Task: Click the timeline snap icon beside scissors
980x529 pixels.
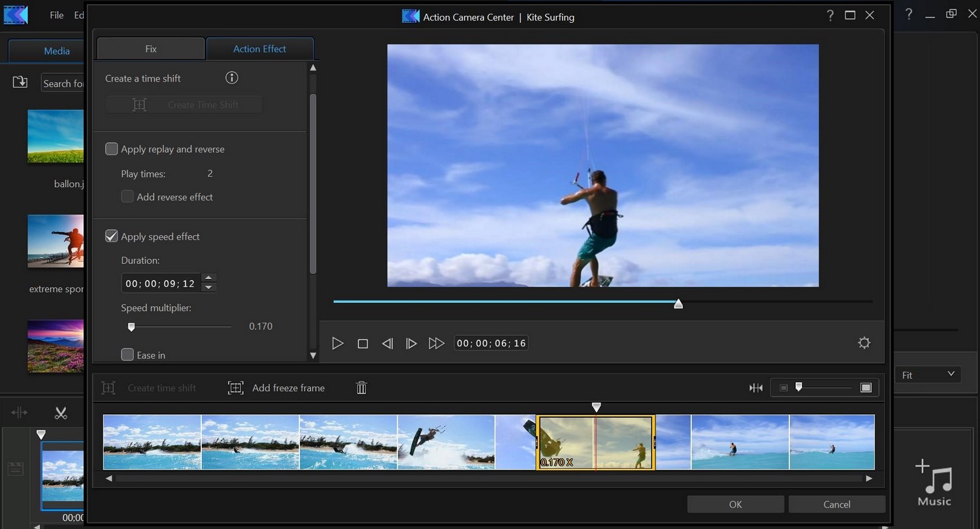Action: click(20, 413)
